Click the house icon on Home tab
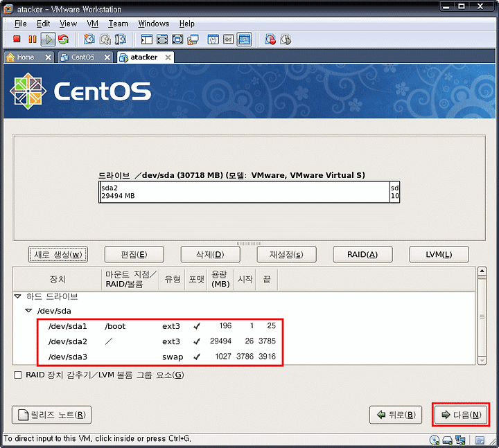Viewport: 499px width, 448px height. point(10,57)
